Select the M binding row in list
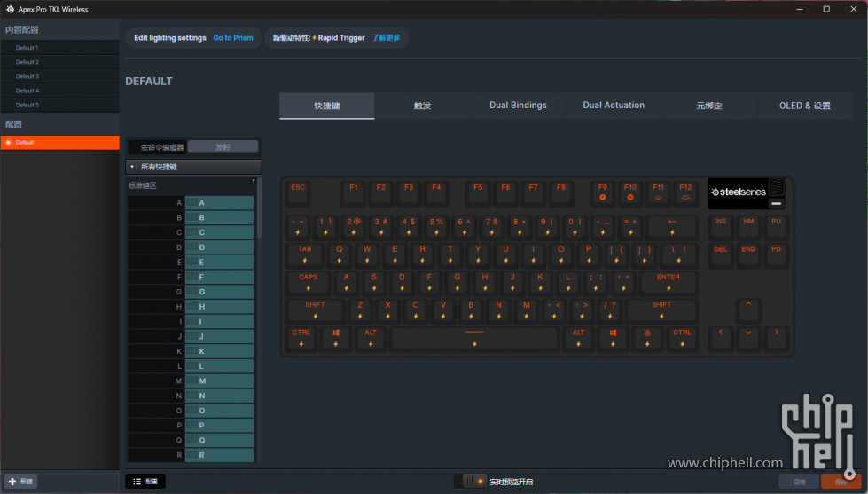This screenshot has width=868, height=494. (x=191, y=380)
